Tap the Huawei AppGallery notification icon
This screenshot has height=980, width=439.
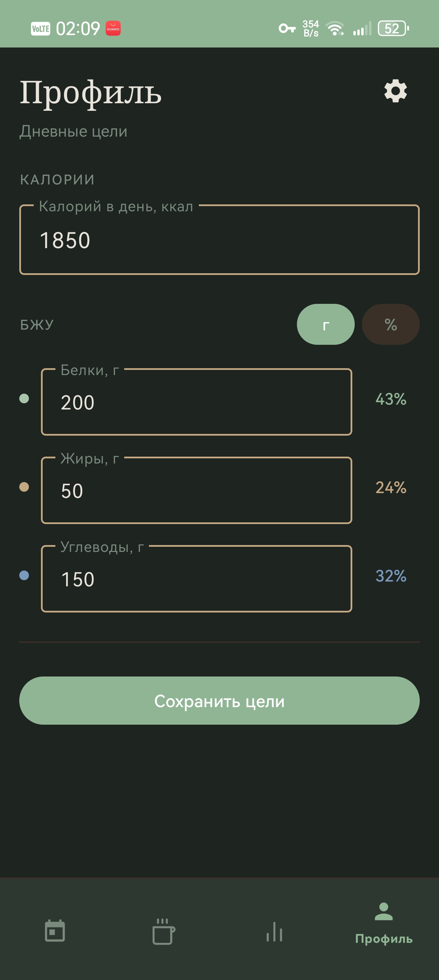coord(113,29)
